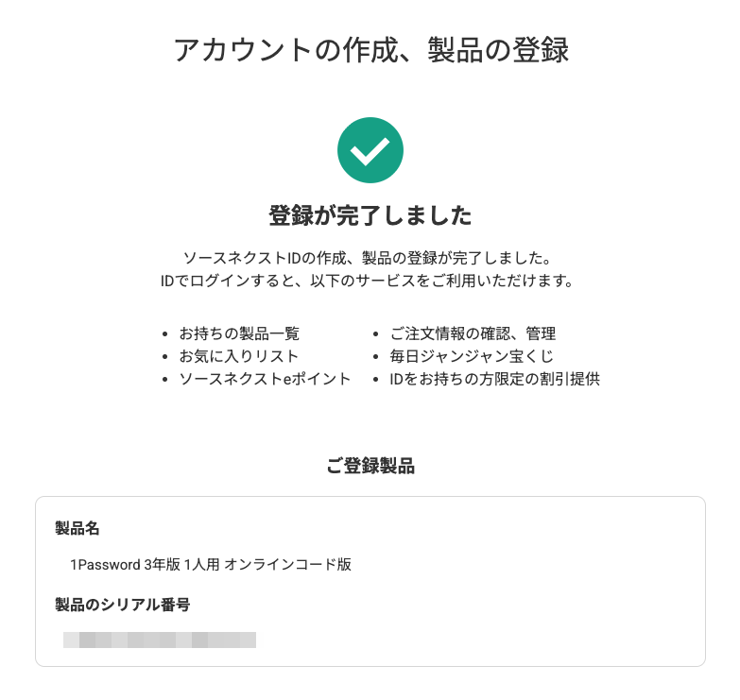Click the bullet beside お持ちの製品一覧
This screenshot has width=740, height=700.
166,334
